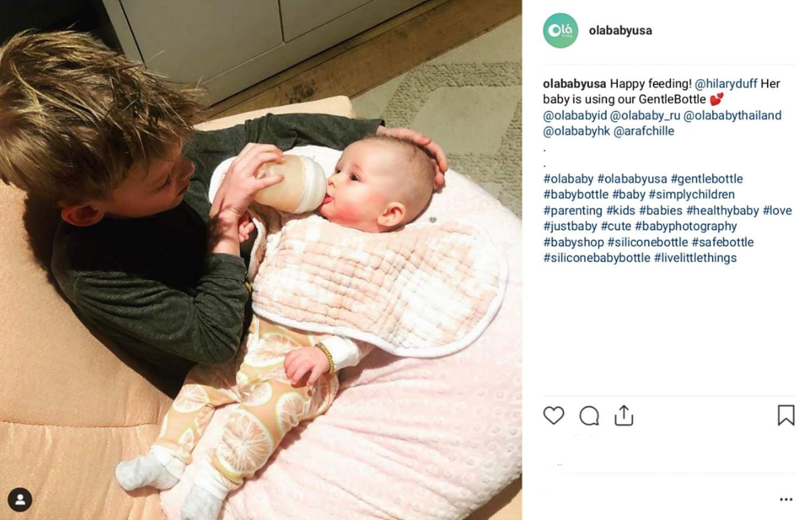Image resolution: width=812 pixels, height=520 pixels.
Task: Browse the #gentlebottle hashtag
Action: [x=707, y=179]
